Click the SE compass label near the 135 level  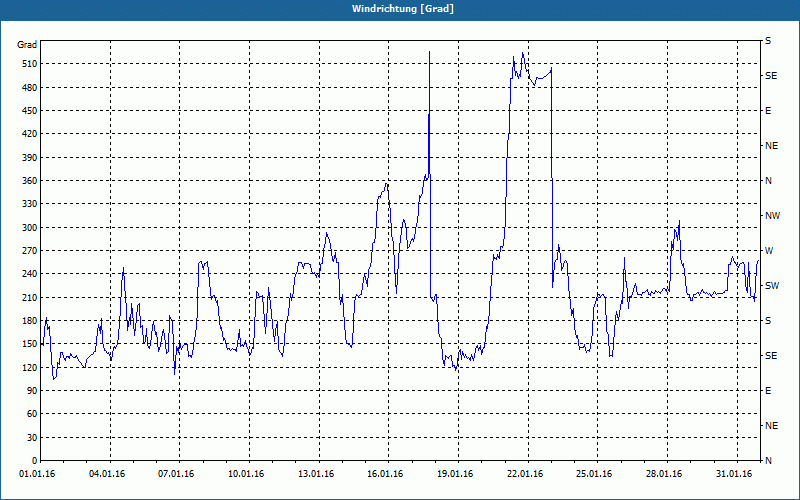pyautogui.click(x=771, y=356)
